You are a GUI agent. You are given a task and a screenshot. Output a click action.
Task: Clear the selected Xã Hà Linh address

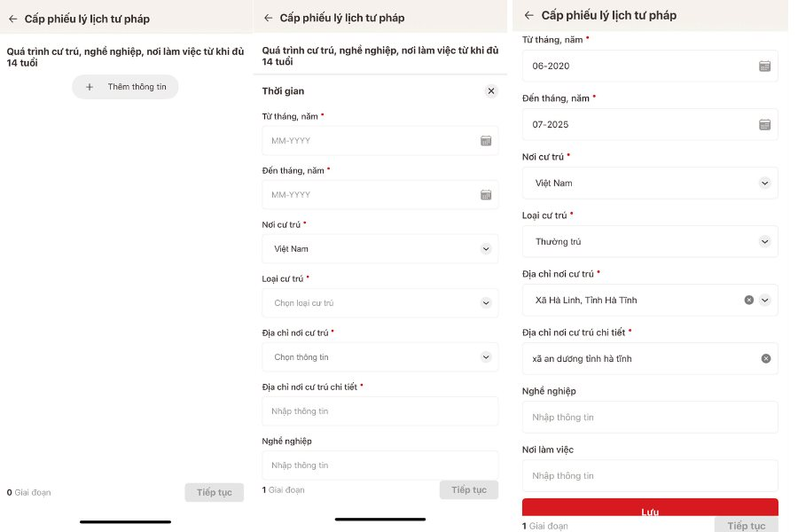tap(748, 301)
